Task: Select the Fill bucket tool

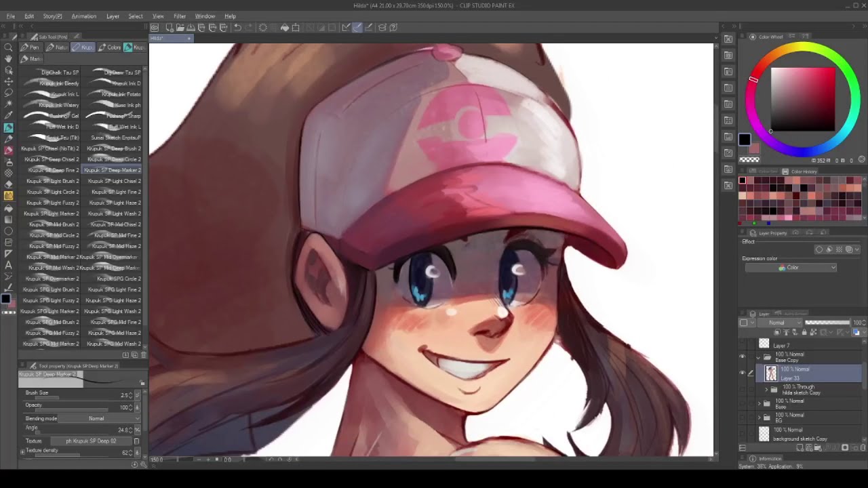Action: (8, 208)
